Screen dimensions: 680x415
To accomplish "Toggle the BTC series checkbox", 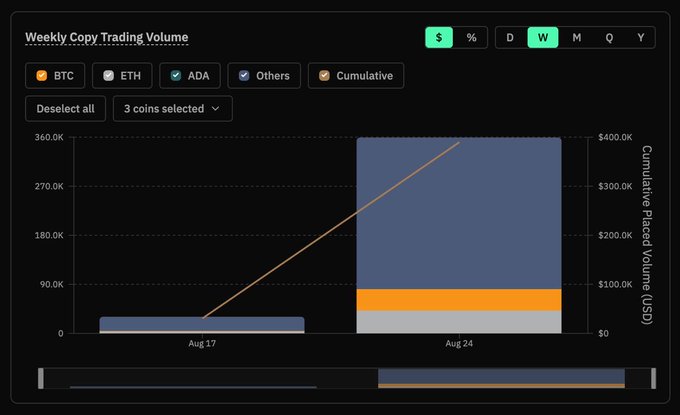I will (42, 75).
